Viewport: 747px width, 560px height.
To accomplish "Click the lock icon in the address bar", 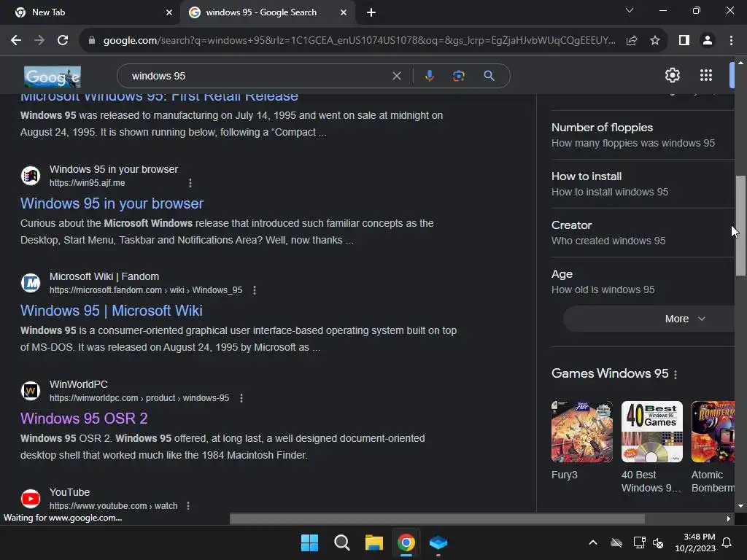I will click(x=92, y=41).
